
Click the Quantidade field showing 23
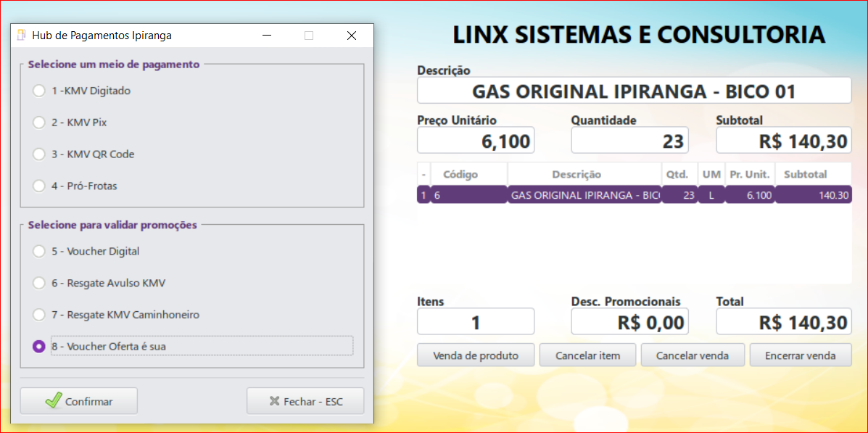pyautogui.click(x=630, y=140)
